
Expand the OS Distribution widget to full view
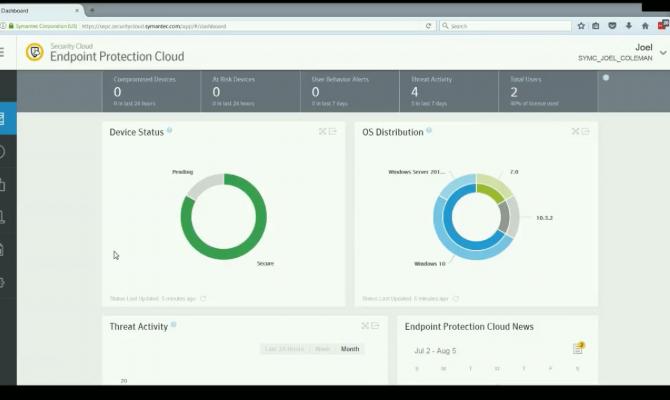pos(576,131)
